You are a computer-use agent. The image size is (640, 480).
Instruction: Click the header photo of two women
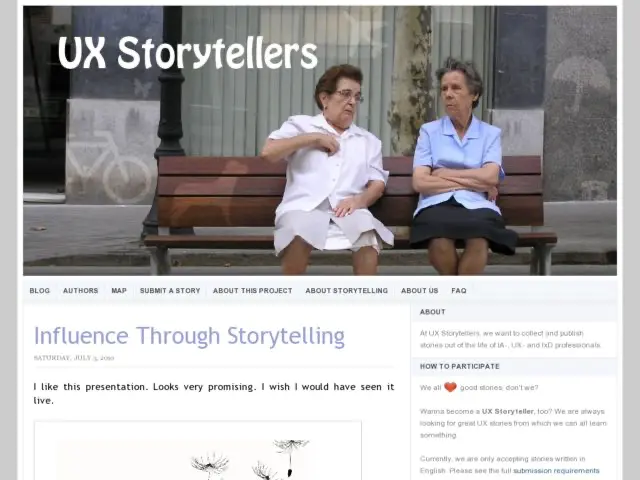pos(320,140)
